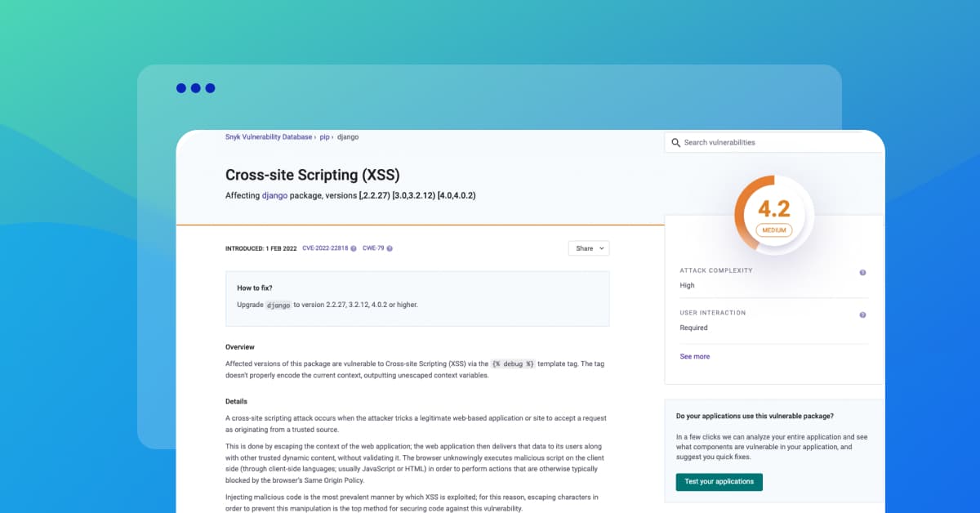Navigate to Snyk Vulnerability Database breadcrumb
The width and height of the screenshot is (980, 513).
[x=267, y=136]
